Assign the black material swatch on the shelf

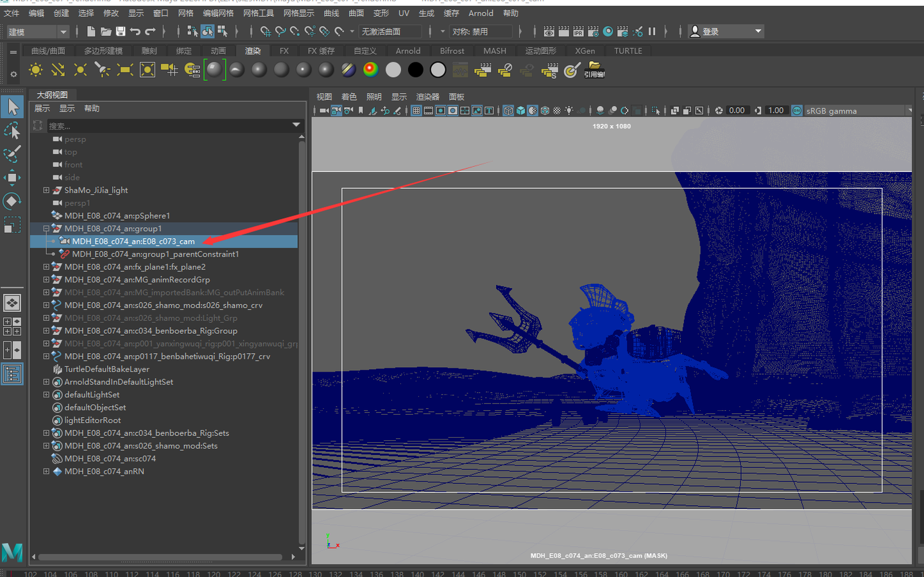[416, 70]
